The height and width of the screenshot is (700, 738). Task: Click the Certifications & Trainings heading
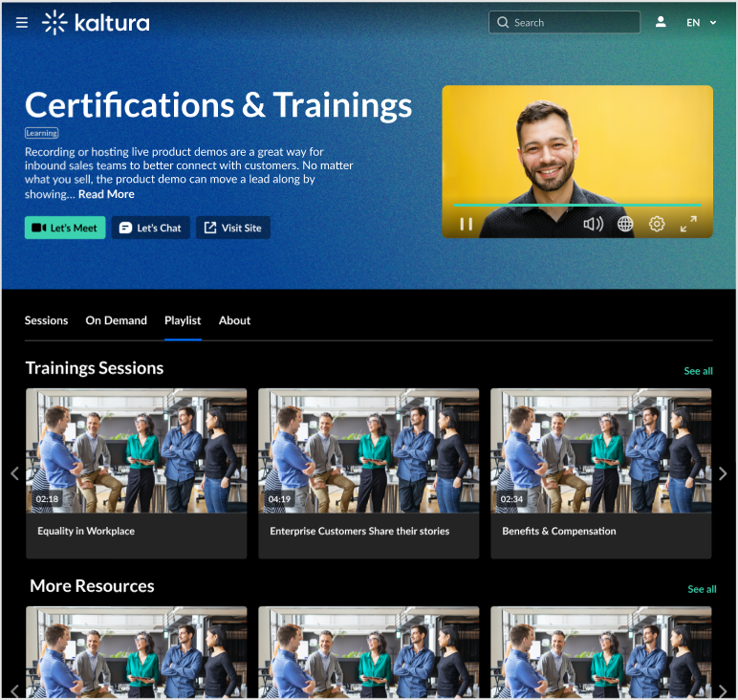click(x=218, y=105)
